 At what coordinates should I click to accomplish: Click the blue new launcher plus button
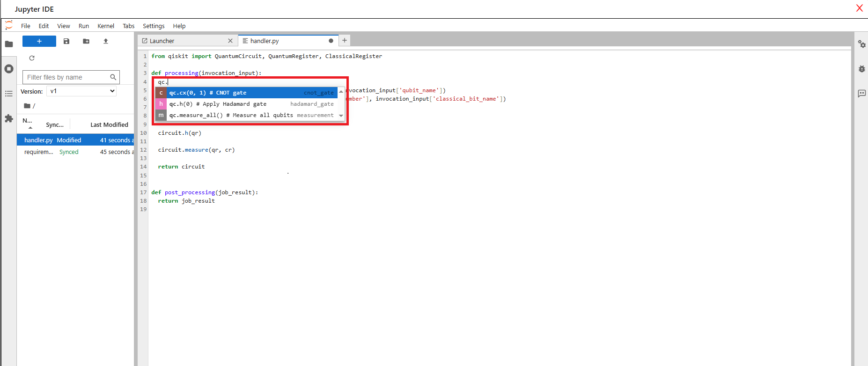coord(39,41)
